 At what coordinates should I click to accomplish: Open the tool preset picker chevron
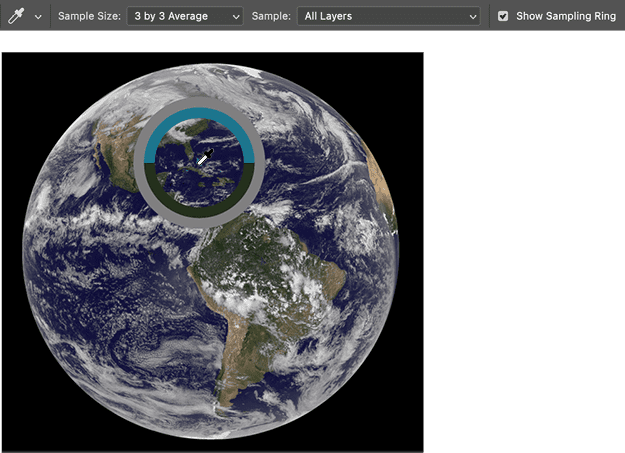[38, 17]
